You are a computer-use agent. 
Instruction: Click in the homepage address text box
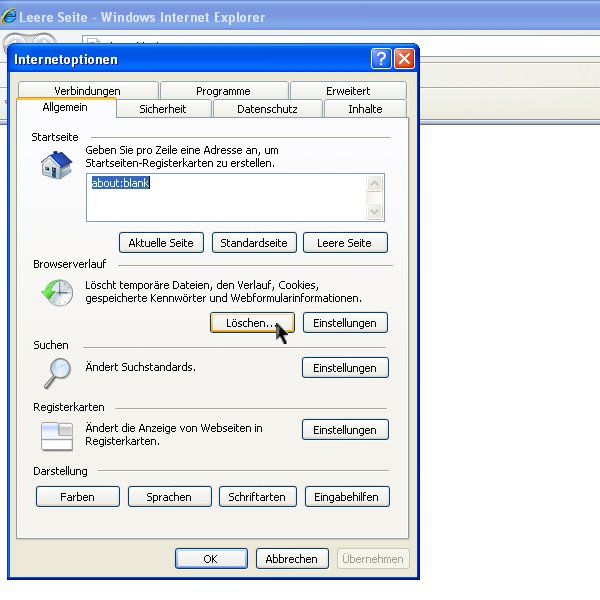[235, 197]
